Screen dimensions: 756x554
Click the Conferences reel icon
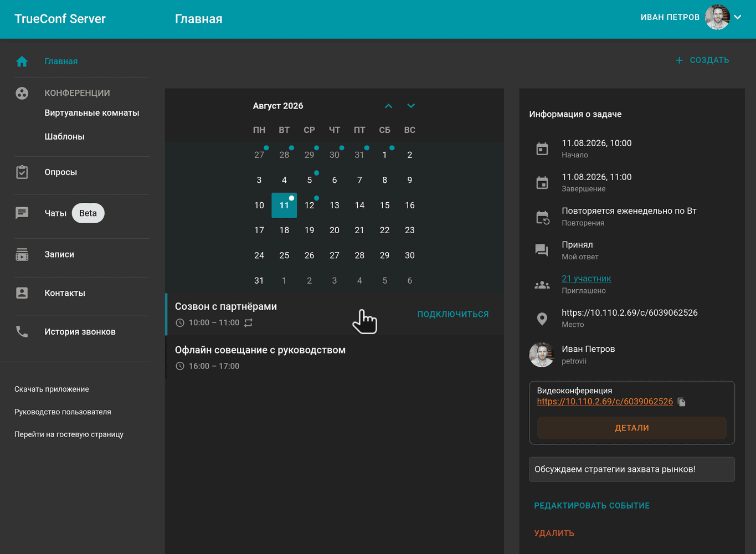coord(22,93)
